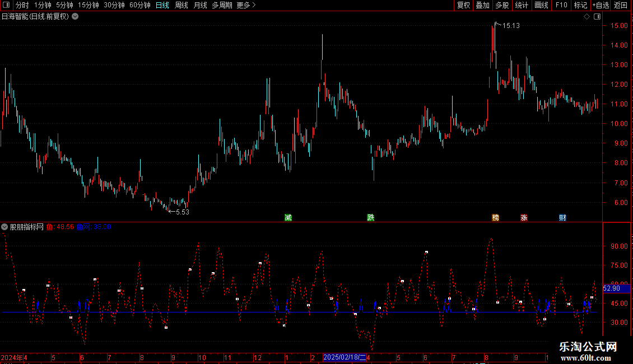Viewport: 633px width, 364px height.
Task: Click the 2025/02/18/二 date marker
Action: (345, 357)
